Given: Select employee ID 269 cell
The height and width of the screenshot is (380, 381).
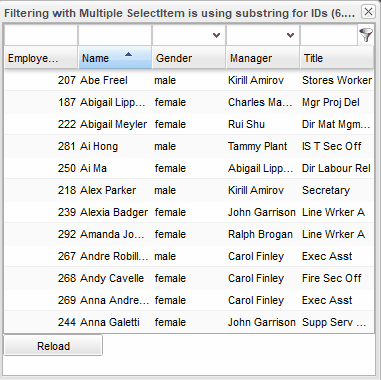Looking at the screenshot, I should click(x=41, y=300).
